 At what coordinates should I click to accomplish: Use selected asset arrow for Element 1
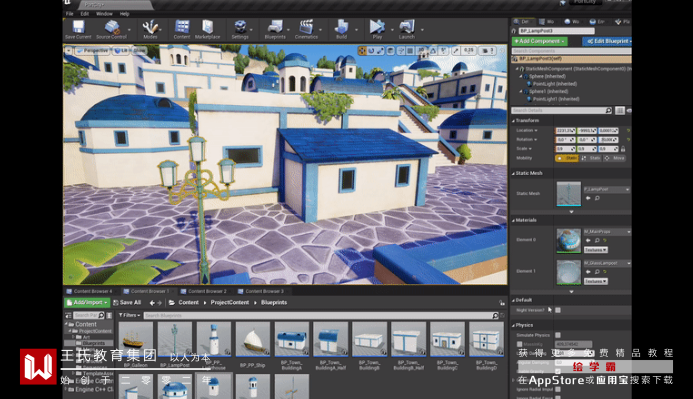(x=588, y=272)
